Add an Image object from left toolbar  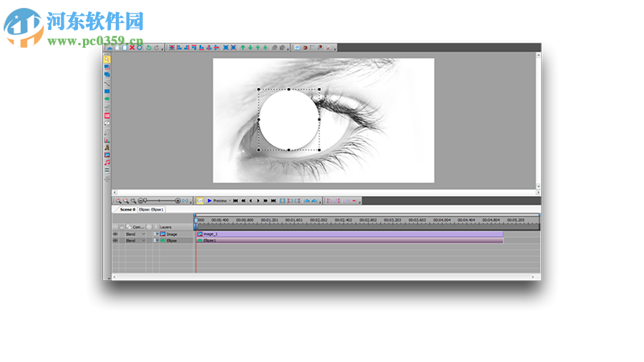click(107, 155)
